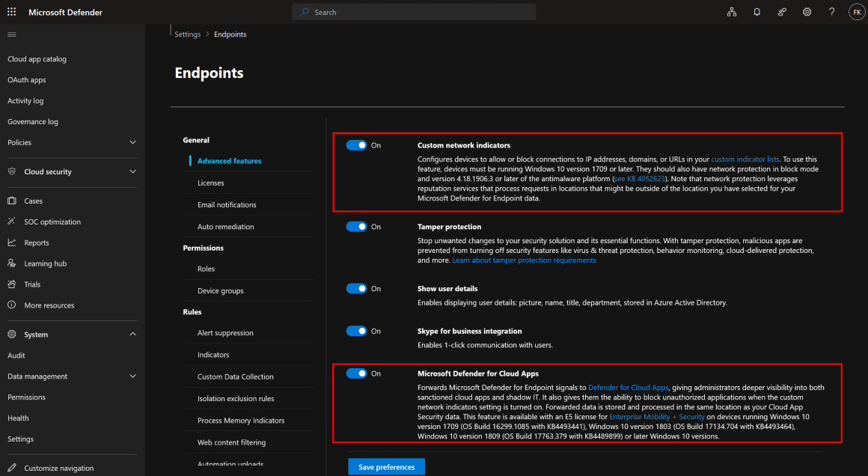
Task: Click the SOC optimization wand icon
Action: point(12,222)
